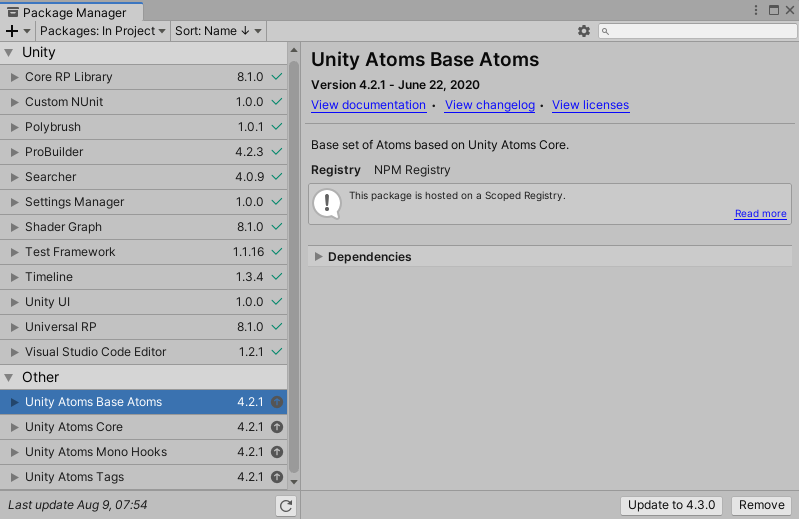Click the update-available arrow for Unity Atoms Core

[277, 427]
